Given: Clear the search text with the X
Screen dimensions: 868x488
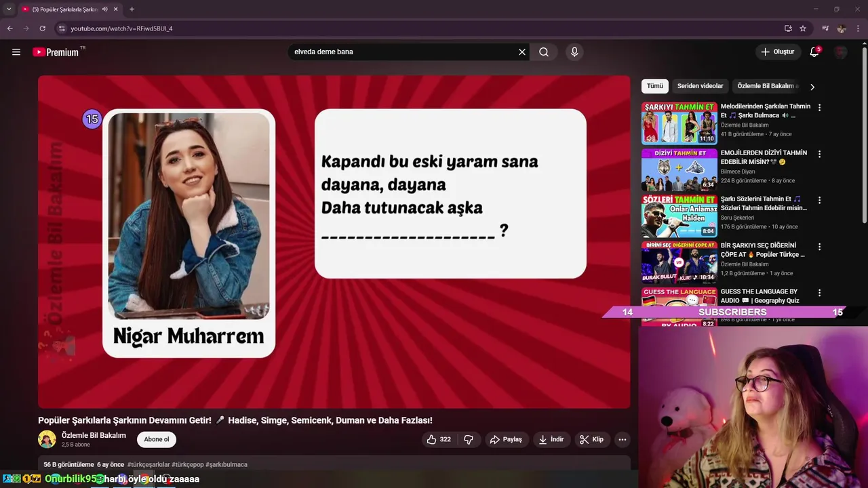Looking at the screenshot, I should point(522,52).
